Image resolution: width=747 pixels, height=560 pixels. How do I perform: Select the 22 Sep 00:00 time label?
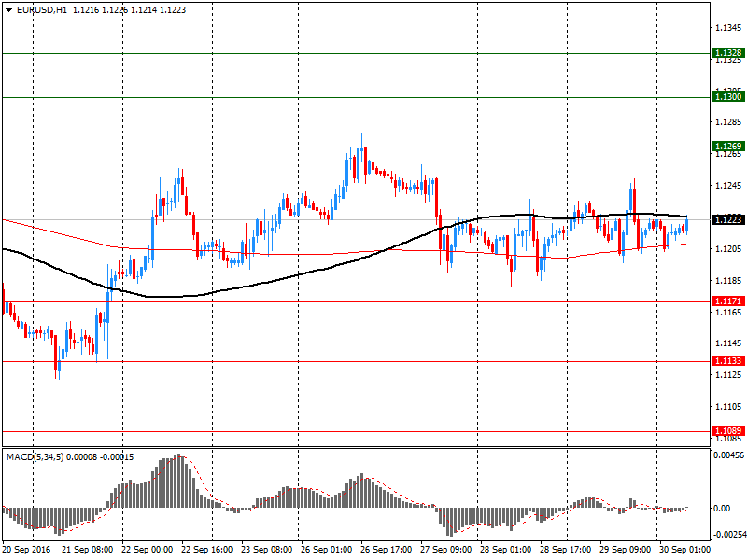tap(147, 550)
